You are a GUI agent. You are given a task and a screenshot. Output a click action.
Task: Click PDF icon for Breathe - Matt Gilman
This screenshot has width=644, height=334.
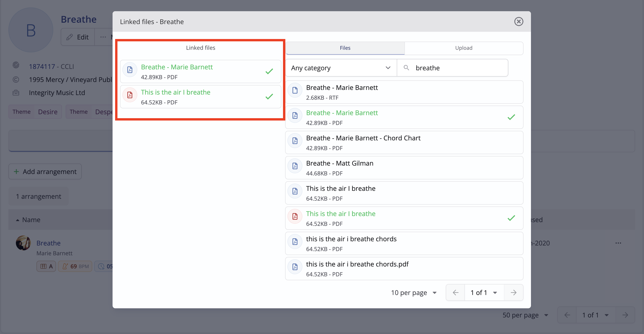click(295, 166)
